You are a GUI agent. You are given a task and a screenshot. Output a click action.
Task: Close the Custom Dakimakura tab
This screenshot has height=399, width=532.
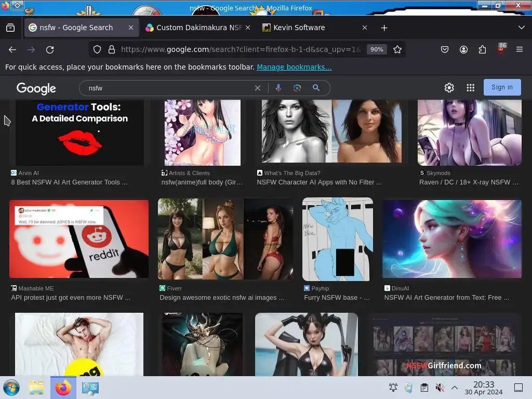(248, 28)
